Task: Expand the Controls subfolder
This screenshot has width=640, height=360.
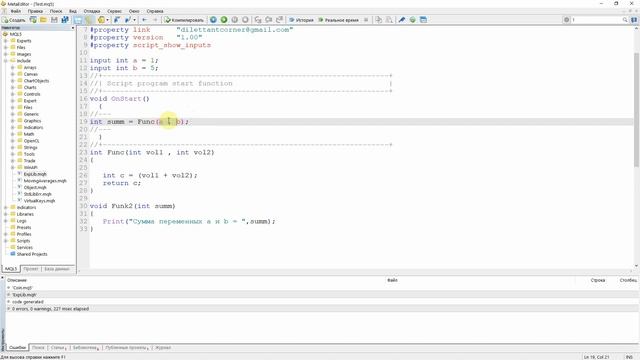Action: point(13,94)
